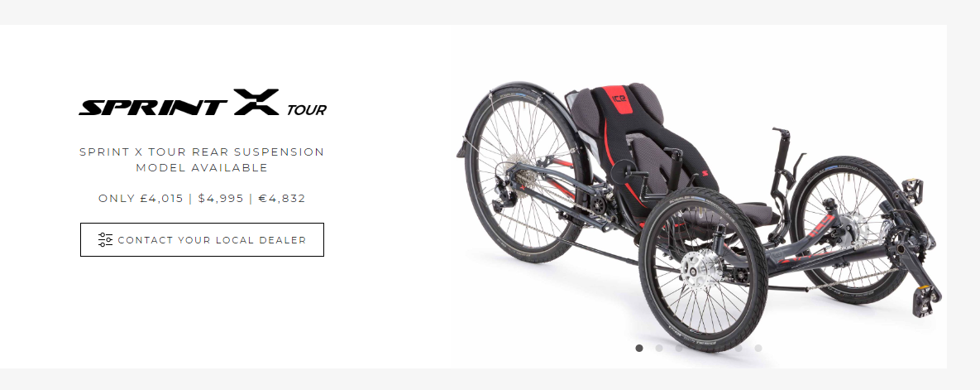Viewport: 980px width, 390px height.
Task: Click the Sprint X logo
Action: tap(179, 103)
